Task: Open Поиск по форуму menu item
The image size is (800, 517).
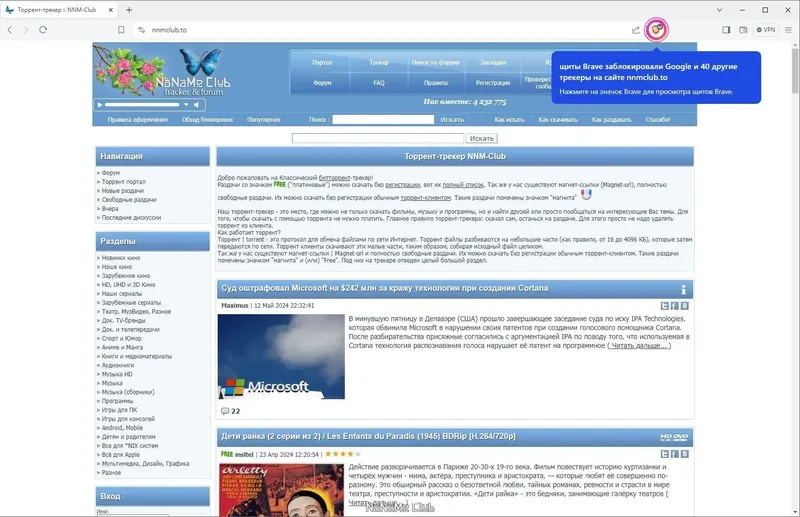Action: point(436,62)
